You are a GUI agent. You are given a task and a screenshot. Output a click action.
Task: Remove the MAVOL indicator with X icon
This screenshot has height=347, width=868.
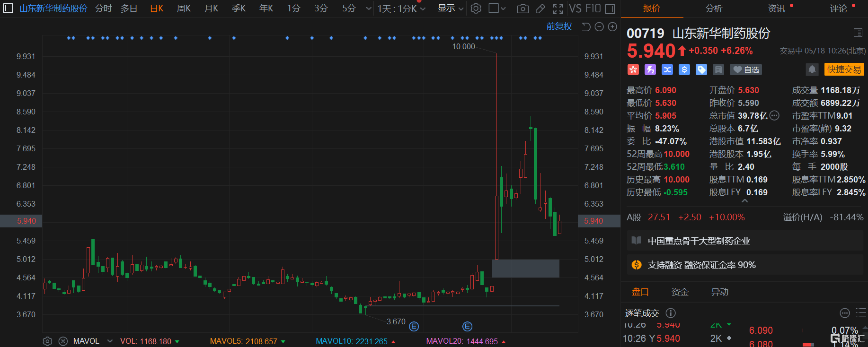[63, 341]
